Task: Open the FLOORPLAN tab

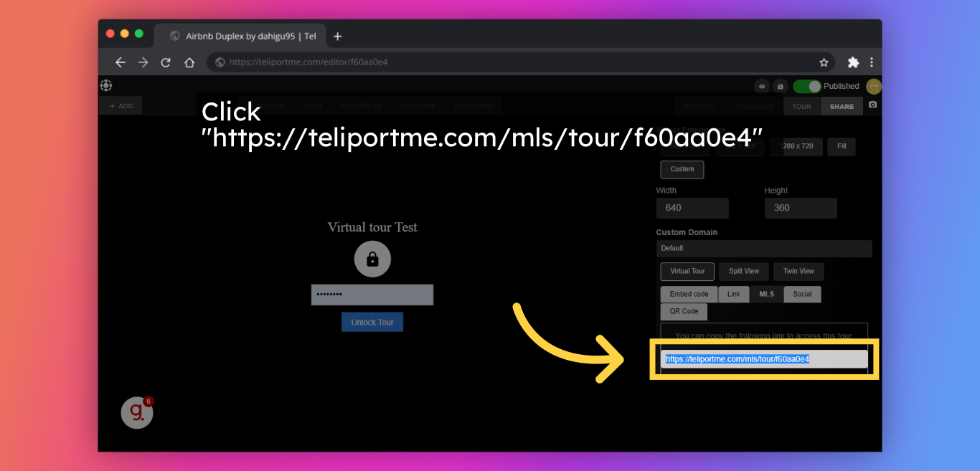Action: [x=361, y=106]
